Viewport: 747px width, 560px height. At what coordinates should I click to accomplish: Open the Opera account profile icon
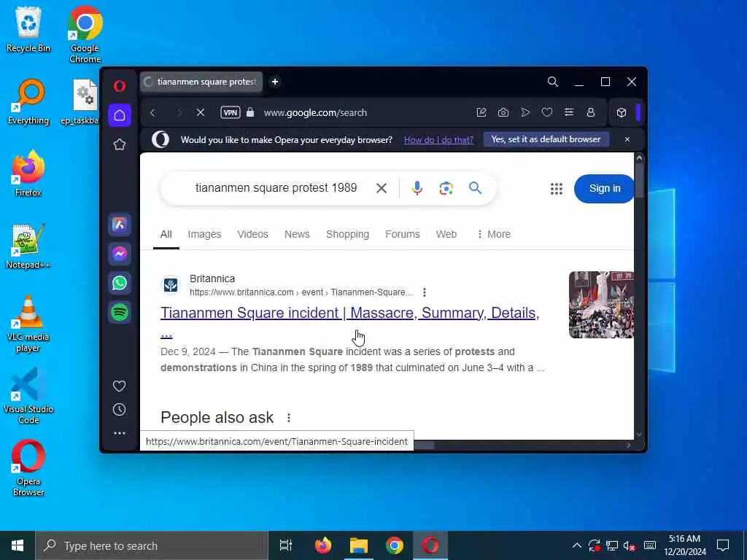[x=591, y=112]
